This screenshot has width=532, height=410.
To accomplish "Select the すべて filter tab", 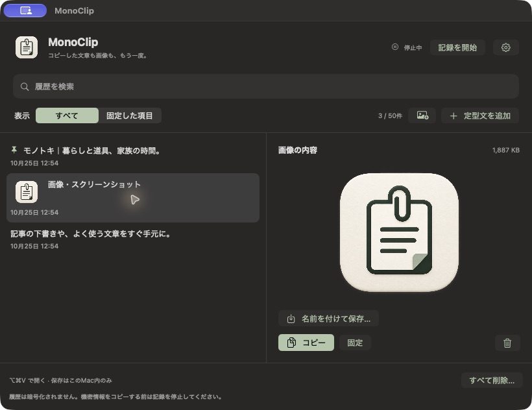I will pyautogui.click(x=67, y=115).
